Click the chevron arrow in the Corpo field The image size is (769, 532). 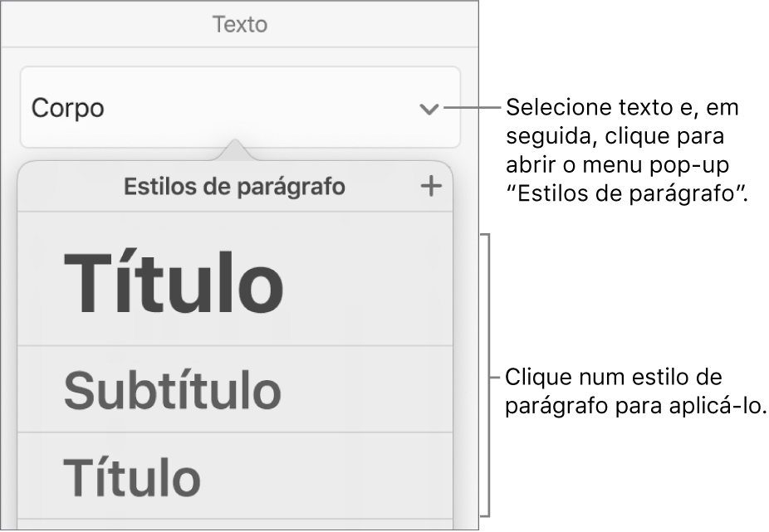[429, 109]
